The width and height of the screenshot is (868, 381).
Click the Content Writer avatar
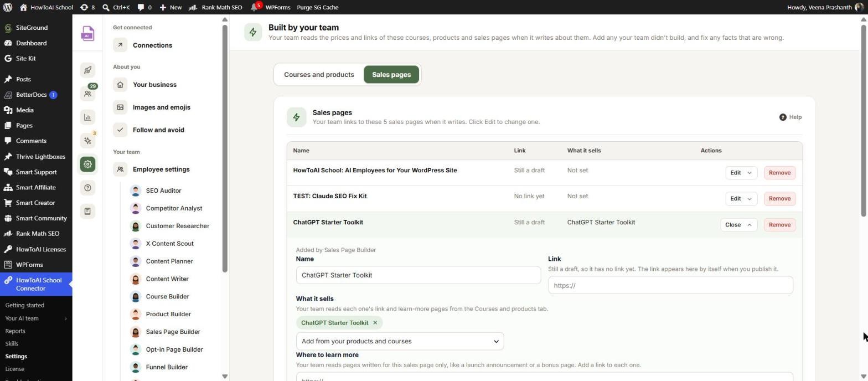(x=135, y=279)
